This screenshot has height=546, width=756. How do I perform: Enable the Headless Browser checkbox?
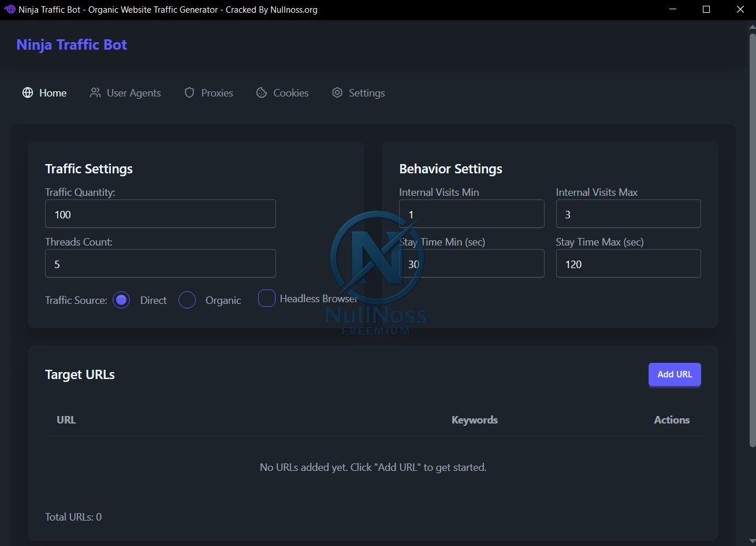[267, 298]
